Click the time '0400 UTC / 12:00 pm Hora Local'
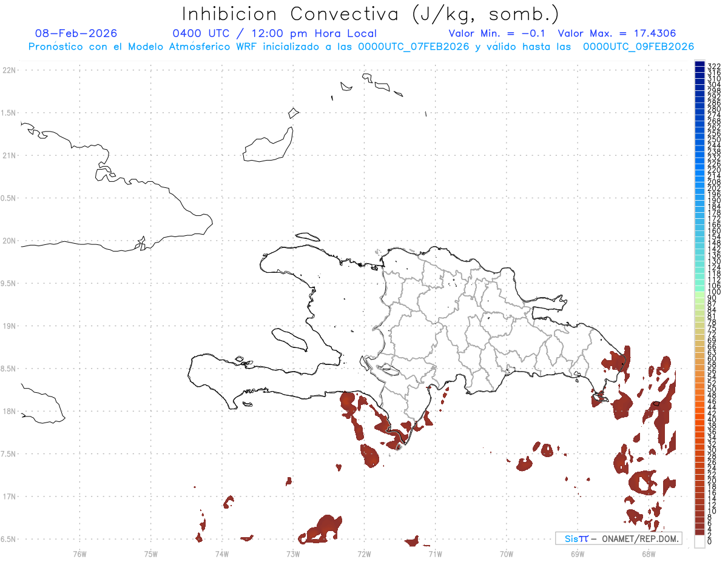The width and height of the screenshot is (728, 562). (x=275, y=33)
